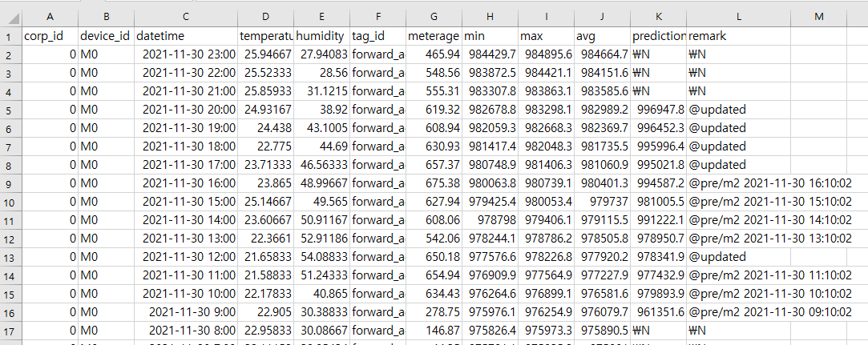Image resolution: width=868 pixels, height=345 pixels.
Task: Select prediction value 961351.6
Action: click(x=659, y=312)
